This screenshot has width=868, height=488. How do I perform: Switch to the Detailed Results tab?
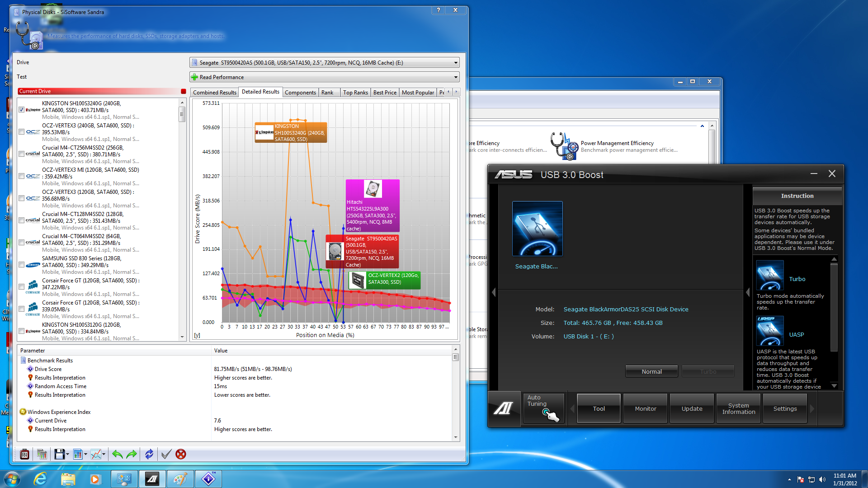pyautogui.click(x=260, y=92)
